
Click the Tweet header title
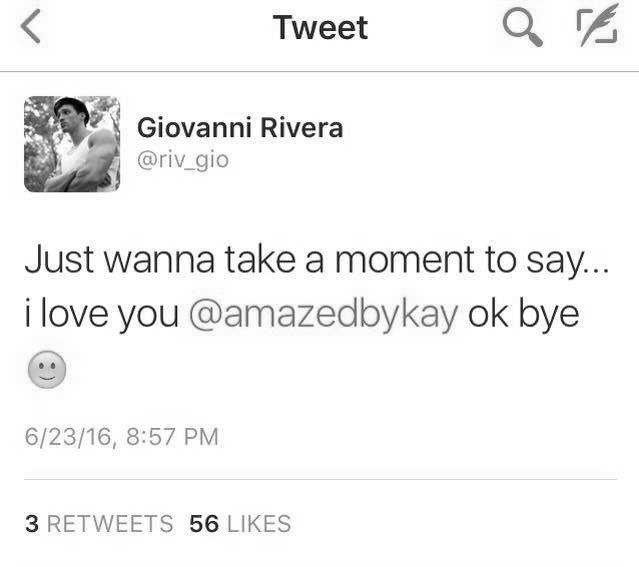click(320, 28)
